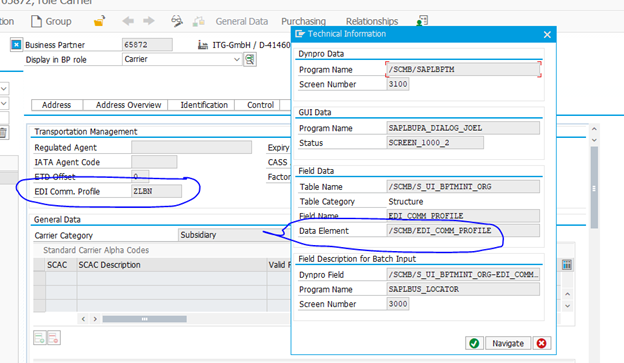Click Data Element /SCMB/EDI_COMM_PROFILE field

tap(463, 231)
